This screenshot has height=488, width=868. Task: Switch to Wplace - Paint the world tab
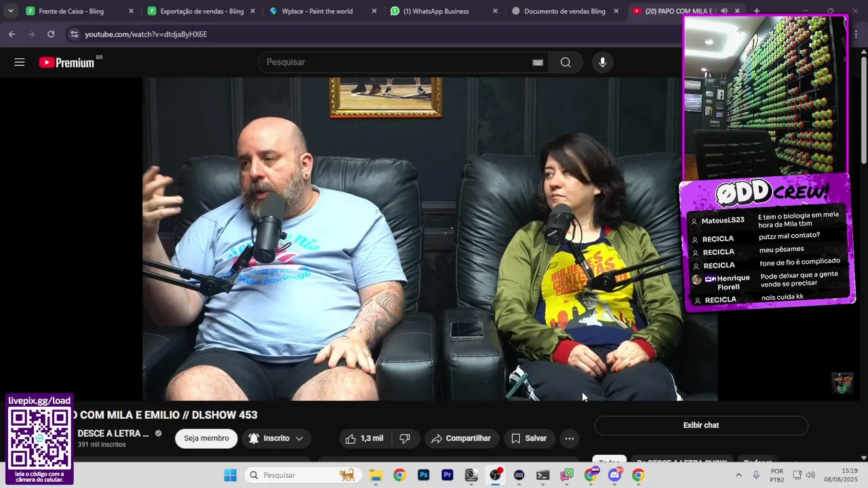coord(317,11)
